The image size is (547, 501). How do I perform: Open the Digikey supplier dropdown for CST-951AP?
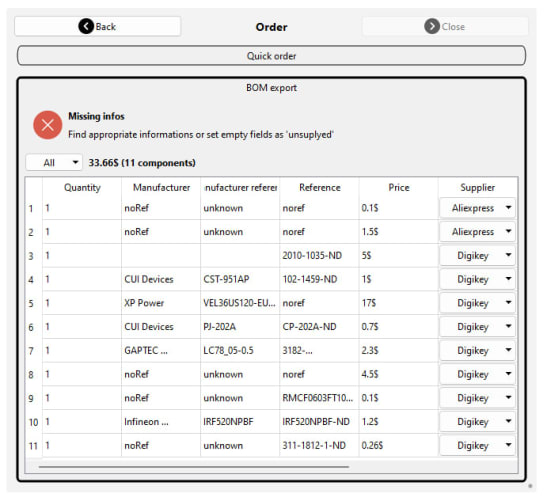tap(477, 279)
